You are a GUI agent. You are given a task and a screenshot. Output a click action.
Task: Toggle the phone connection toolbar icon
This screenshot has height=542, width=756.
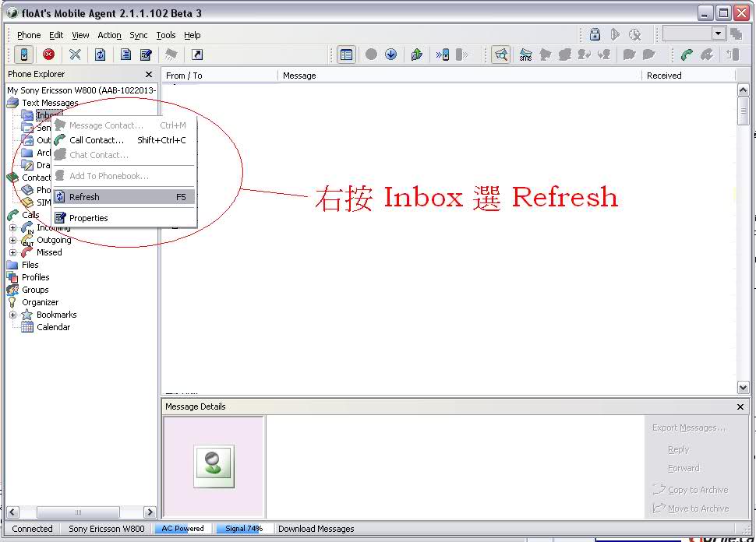pos(23,55)
